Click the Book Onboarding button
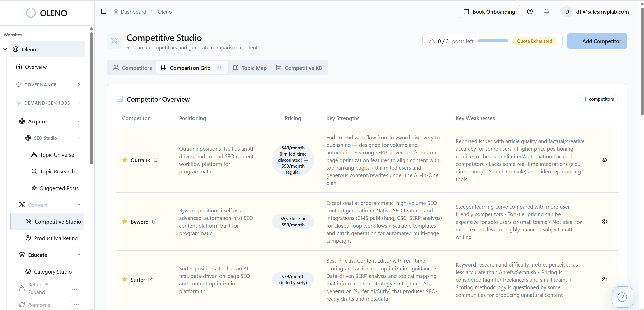The image size is (644, 310). (x=489, y=12)
